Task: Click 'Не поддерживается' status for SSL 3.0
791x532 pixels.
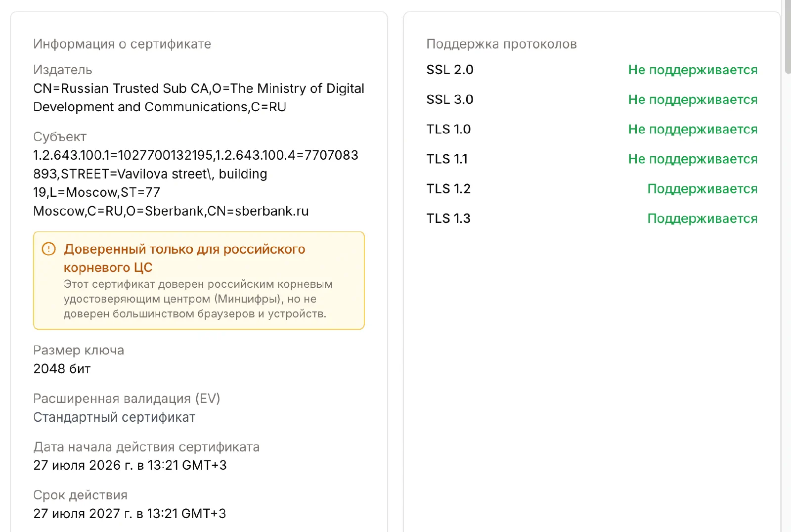Action: click(x=693, y=99)
